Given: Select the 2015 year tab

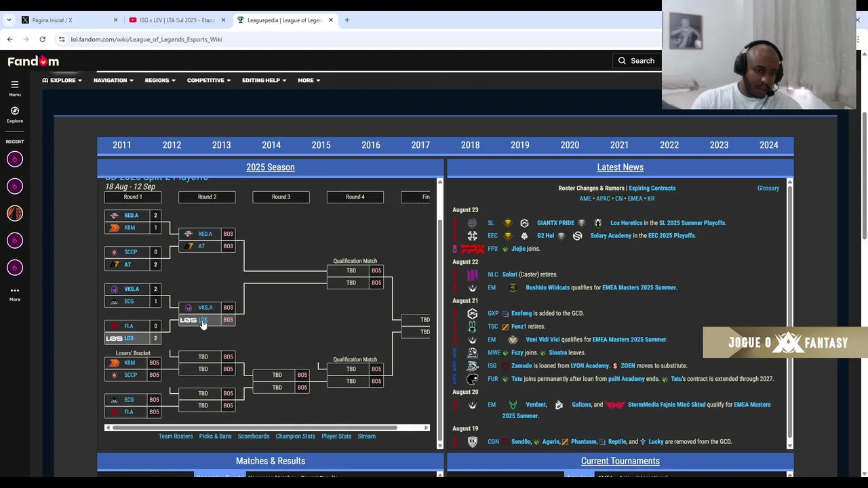Looking at the screenshot, I should pyautogui.click(x=321, y=145).
